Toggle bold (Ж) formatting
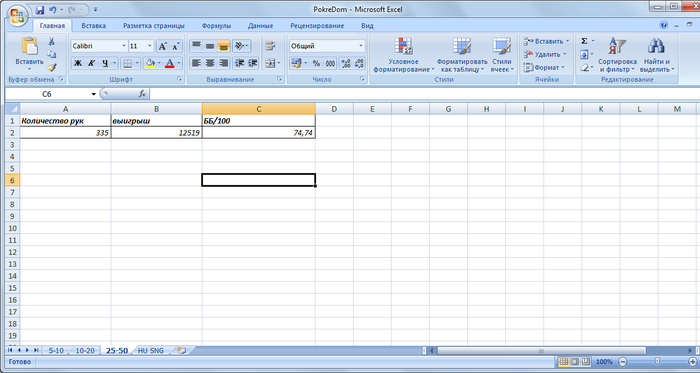This screenshot has height=373, width=700. [78, 63]
